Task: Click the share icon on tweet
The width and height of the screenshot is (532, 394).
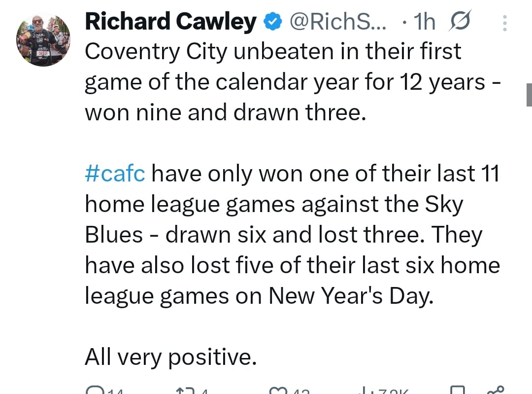Action: coord(494,391)
